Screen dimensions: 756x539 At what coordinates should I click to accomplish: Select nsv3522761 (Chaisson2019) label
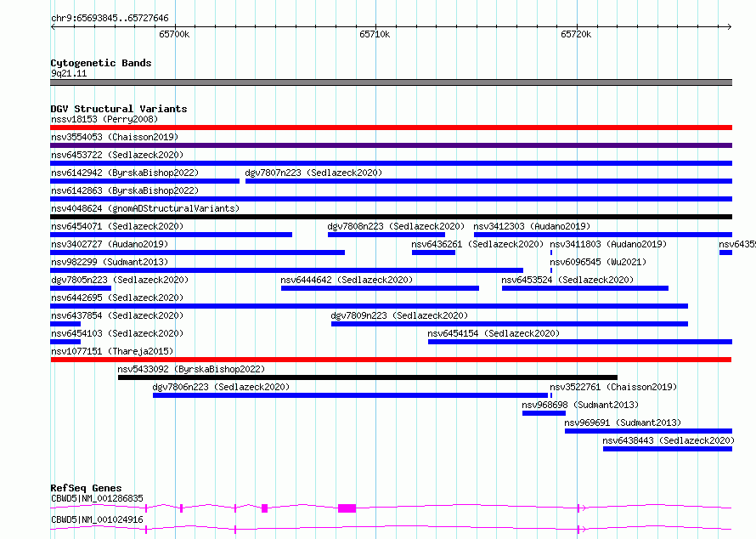[614, 387]
